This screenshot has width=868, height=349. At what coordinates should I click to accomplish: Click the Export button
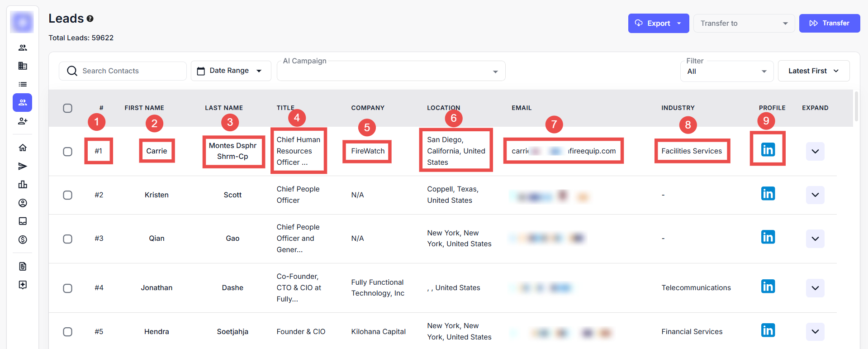658,23
